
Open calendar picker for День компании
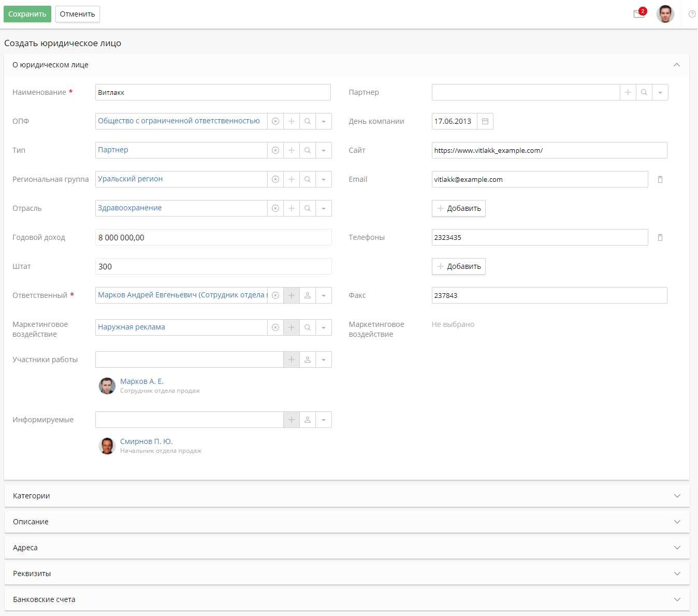[x=485, y=121]
